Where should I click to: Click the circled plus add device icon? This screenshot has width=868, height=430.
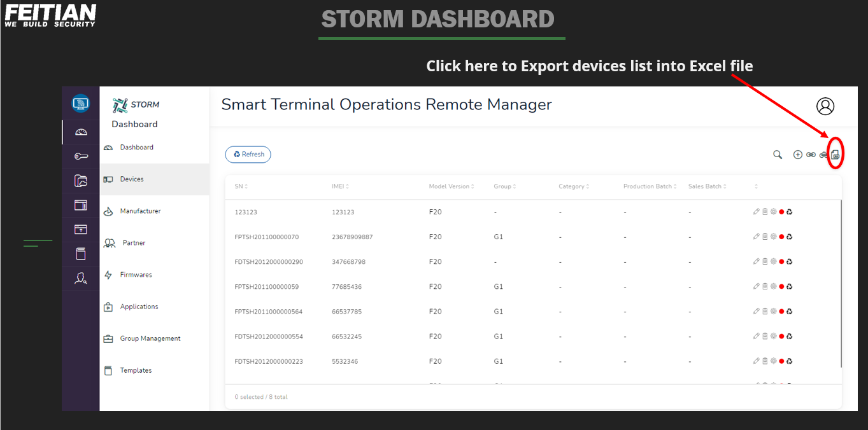tap(797, 155)
